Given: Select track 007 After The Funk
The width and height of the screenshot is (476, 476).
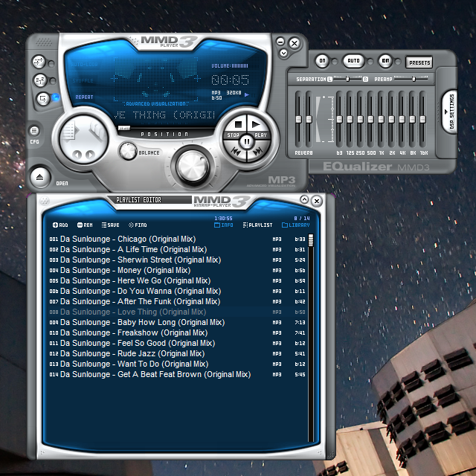Looking at the screenshot, I should [178, 301].
